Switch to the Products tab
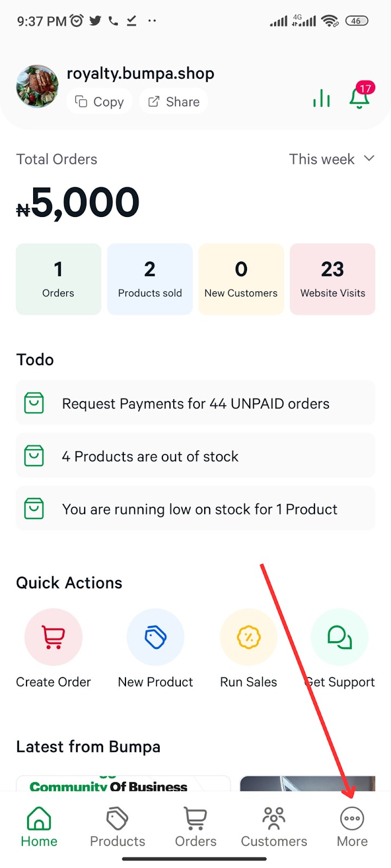Viewport: 391px width, 868px height. click(117, 827)
